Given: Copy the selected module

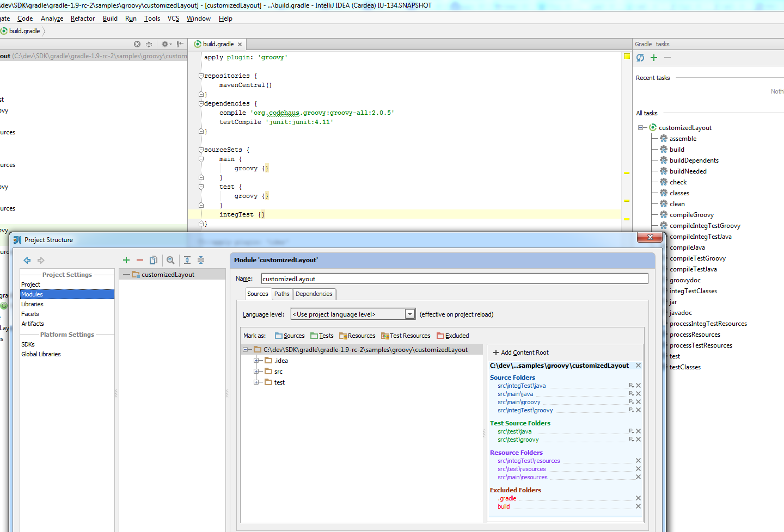Looking at the screenshot, I should 154,260.
